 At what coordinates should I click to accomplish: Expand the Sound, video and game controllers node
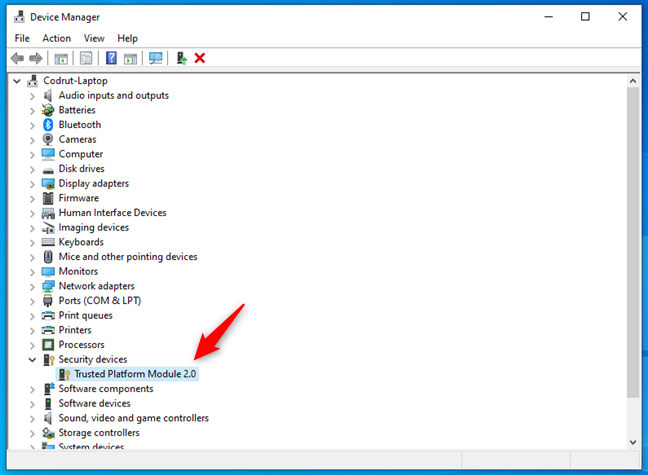(32, 419)
